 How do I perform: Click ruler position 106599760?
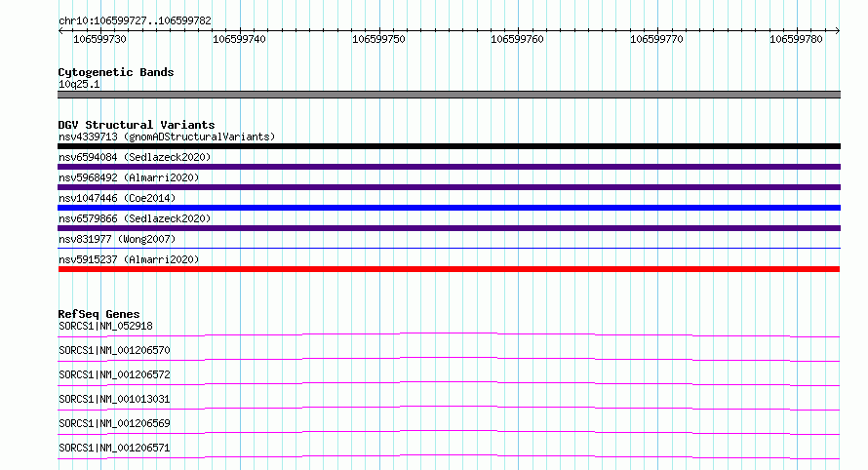tap(518, 39)
